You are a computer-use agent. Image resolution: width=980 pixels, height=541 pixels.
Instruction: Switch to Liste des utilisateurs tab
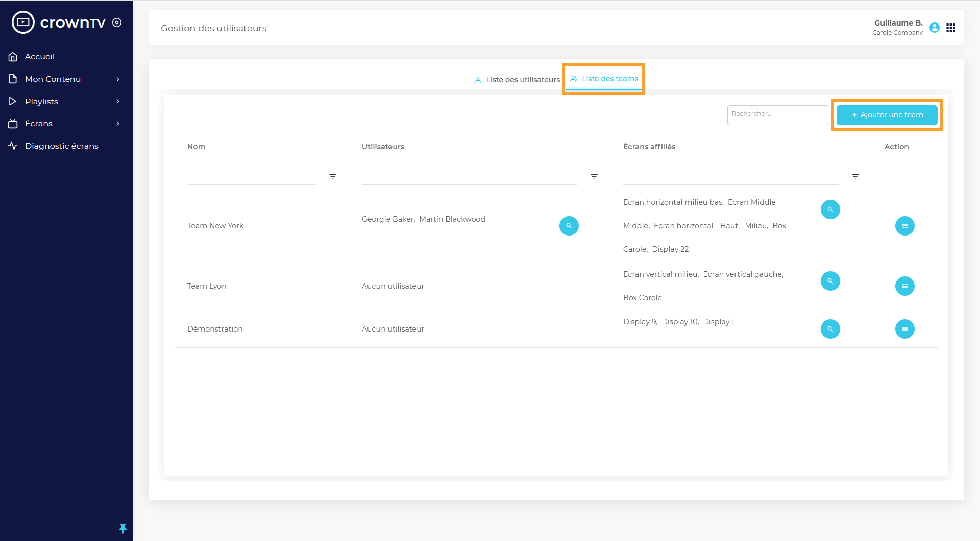point(517,80)
